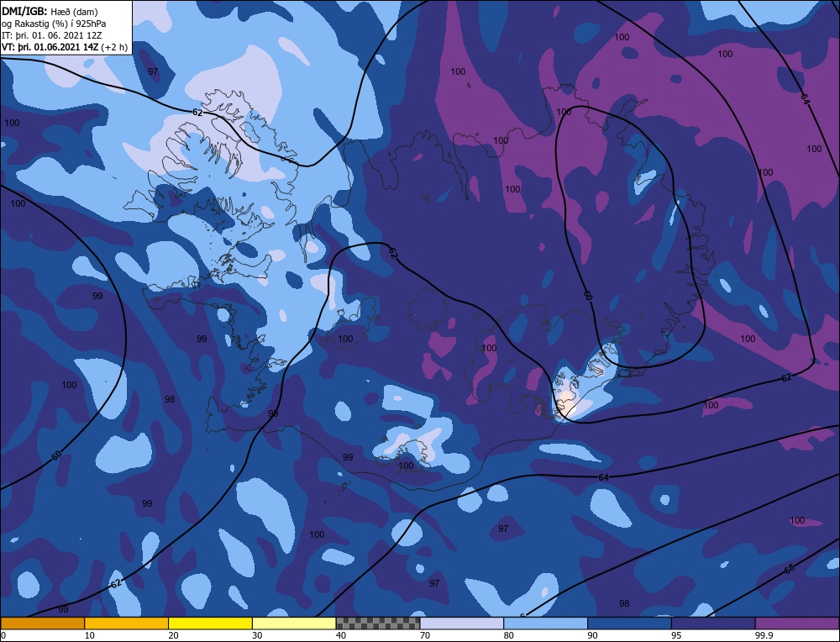Pick the bright yellow 20–30 legend swatch
This screenshot has height=642, width=840.
click(210, 624)
